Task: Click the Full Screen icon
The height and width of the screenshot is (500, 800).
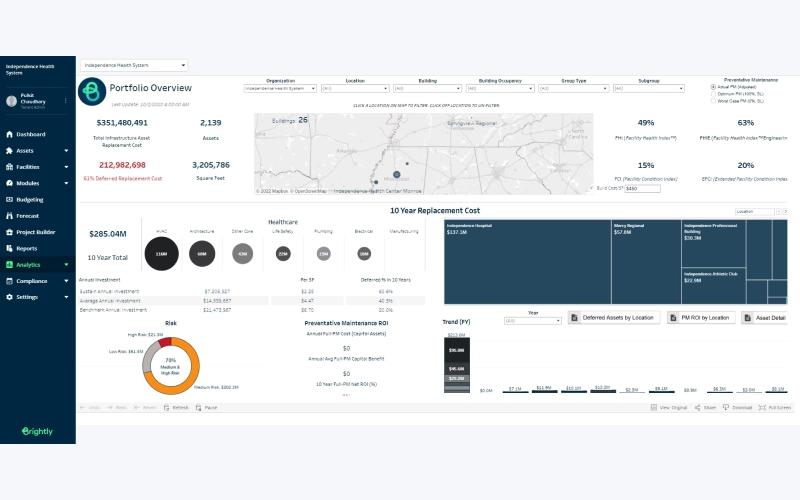Action: click(x=762, y=408)
